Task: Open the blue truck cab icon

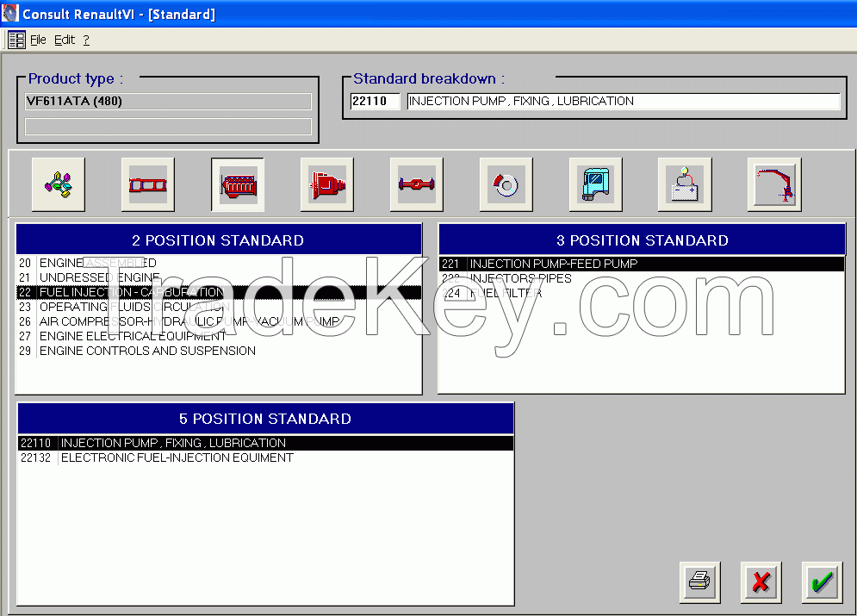Action: 596,184
